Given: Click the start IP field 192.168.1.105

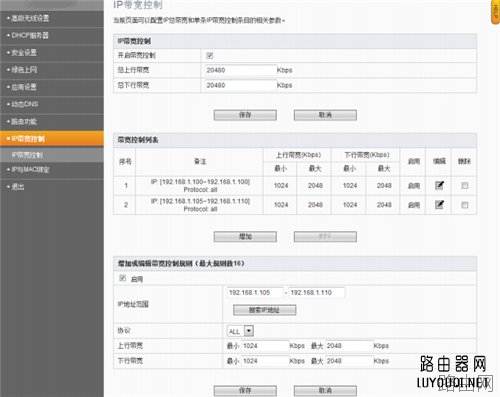Looking at the screenshot, I should (255, 293).
